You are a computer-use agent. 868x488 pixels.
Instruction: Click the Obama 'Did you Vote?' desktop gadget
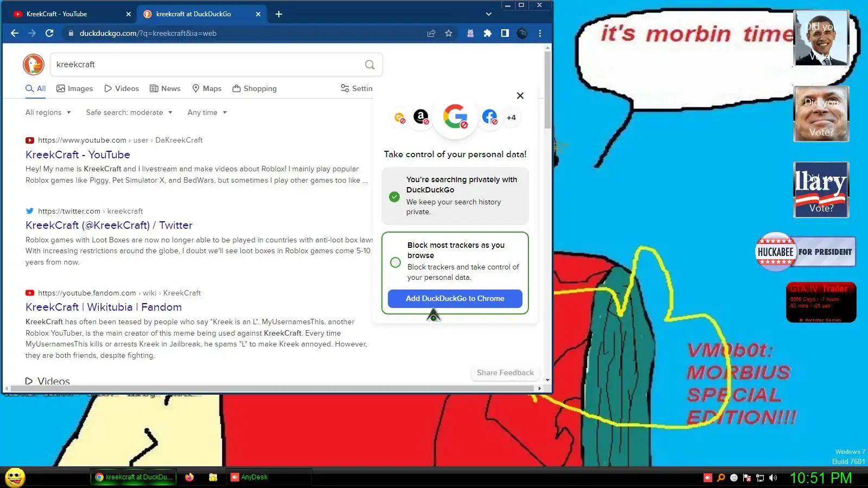point(821,37)
